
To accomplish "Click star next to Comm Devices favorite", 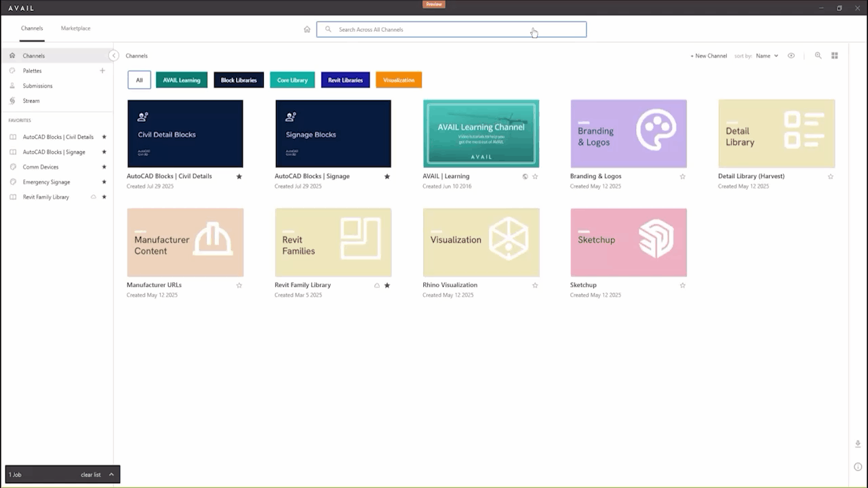I will (x=104, y=167).
